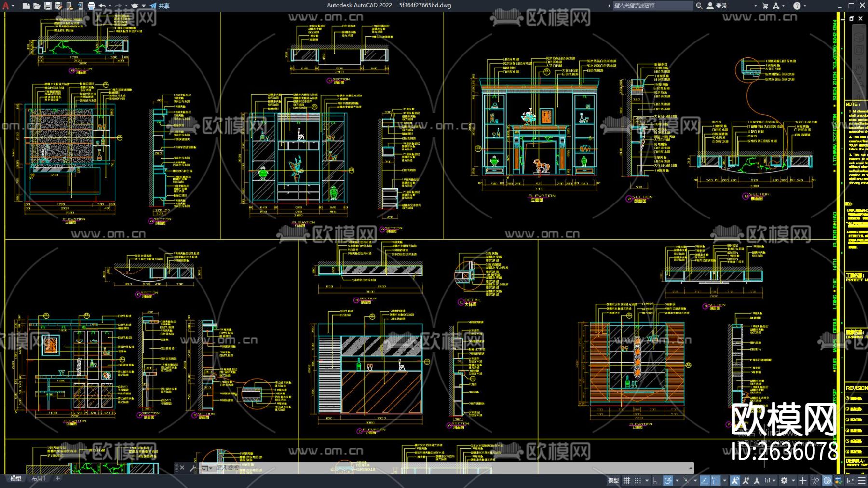Screen dimensions: 868x488
Task: Click the annotation scale icon
Action: (x=757, y=480)
